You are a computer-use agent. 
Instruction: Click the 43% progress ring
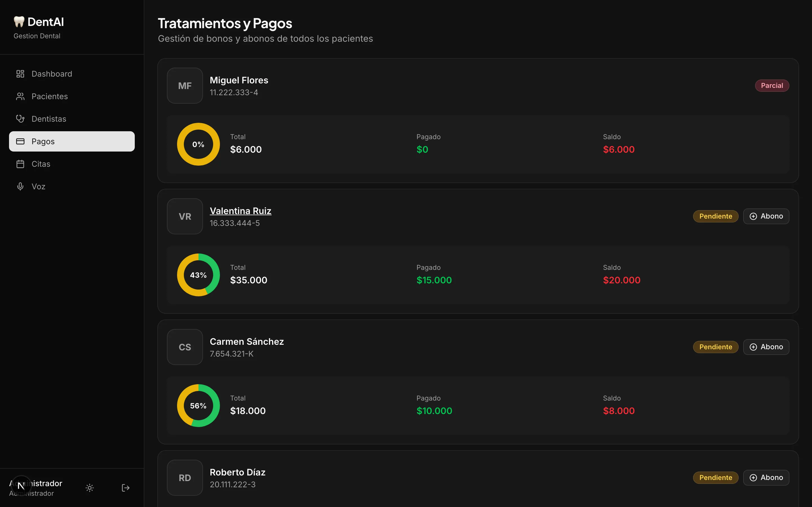198,275
